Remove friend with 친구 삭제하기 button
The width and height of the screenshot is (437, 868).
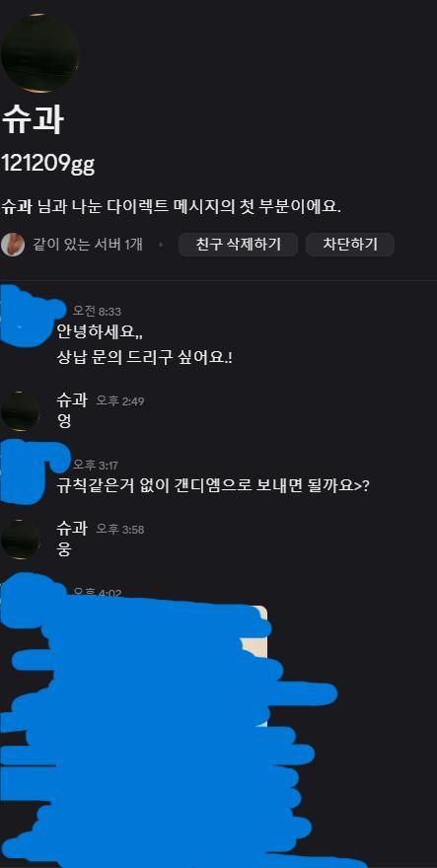pyautogui.click(x=238, y=245)
